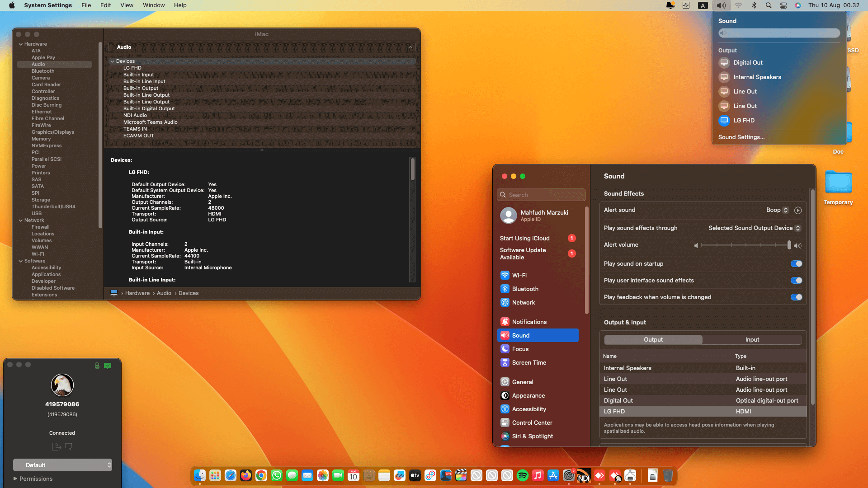868x488 pixels.
Task: Click the volume icon in menu bar
Action: pyautogui.click(x=721, y=5)
